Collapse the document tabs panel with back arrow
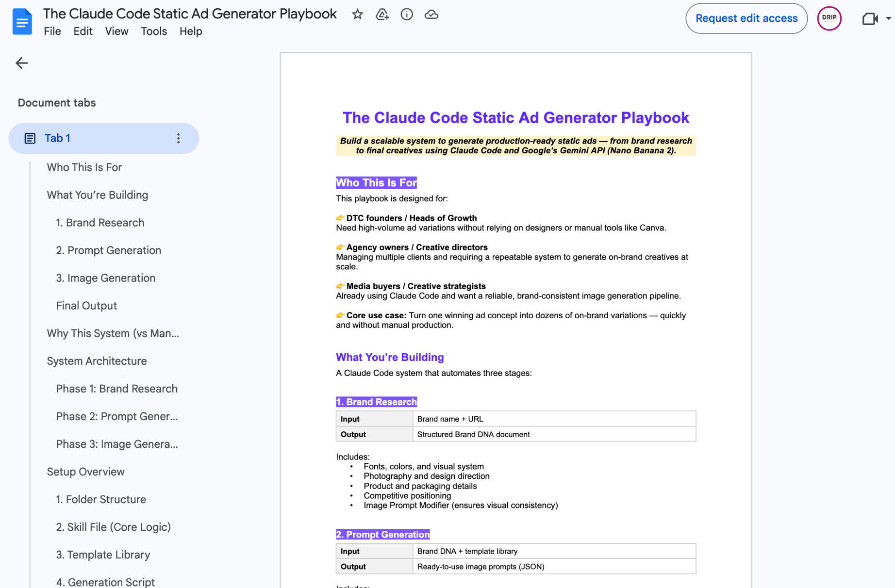Image resolution: width=895 pixels, height=588 pixels. [21, 63]
